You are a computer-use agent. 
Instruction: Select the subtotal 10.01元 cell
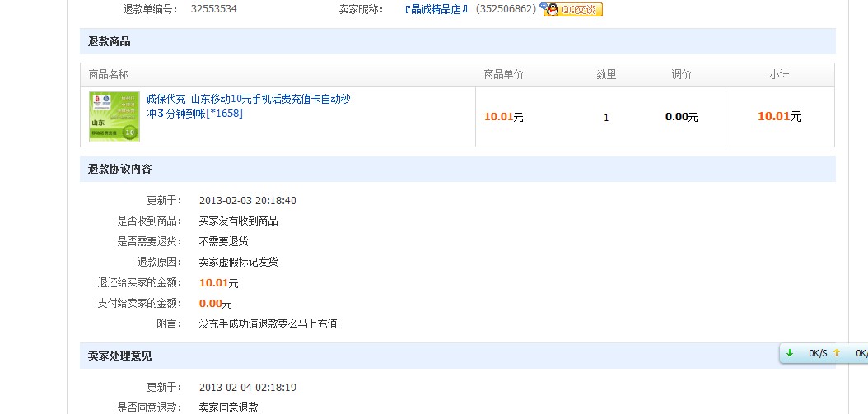point(779,116)
